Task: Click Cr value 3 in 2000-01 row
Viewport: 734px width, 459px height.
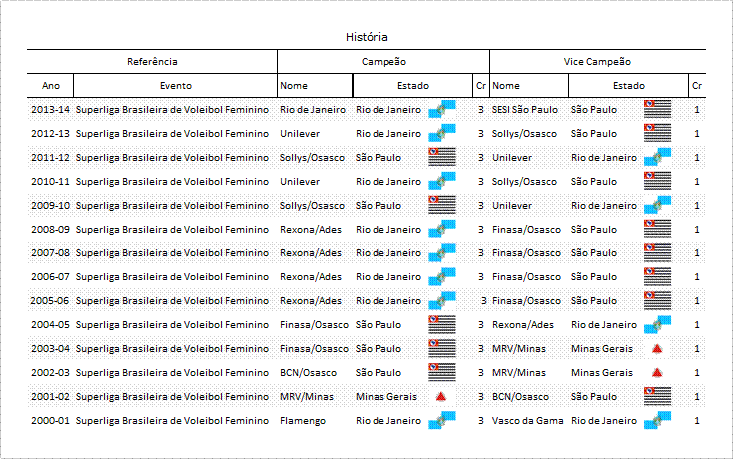Action: [481, 421]
